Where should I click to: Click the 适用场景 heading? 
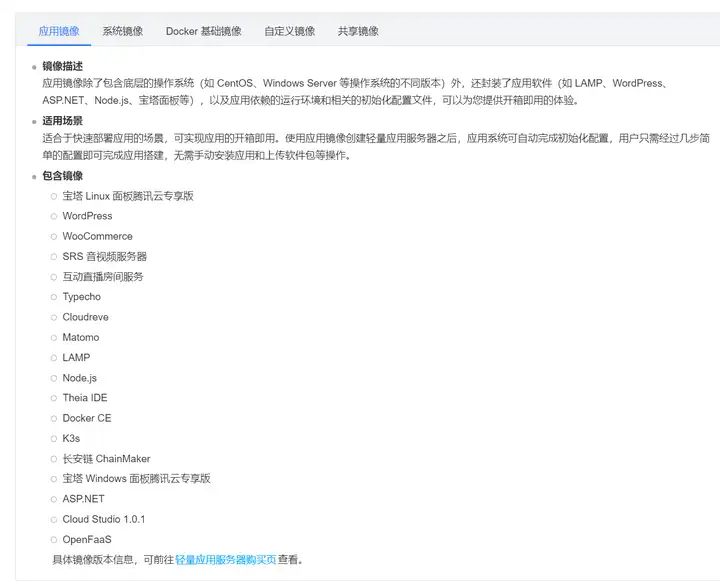(62, 121)
